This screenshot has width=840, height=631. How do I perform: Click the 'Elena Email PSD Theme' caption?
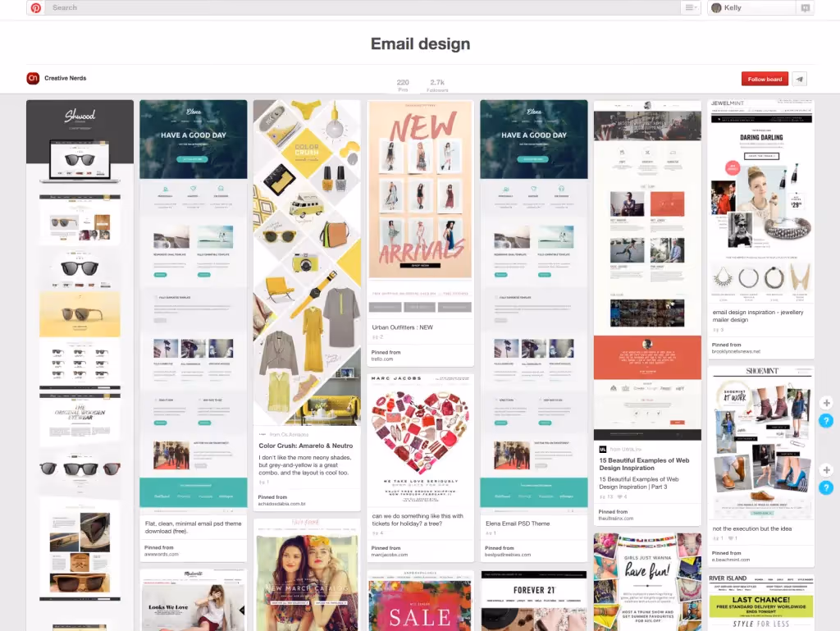pos(518,524)
